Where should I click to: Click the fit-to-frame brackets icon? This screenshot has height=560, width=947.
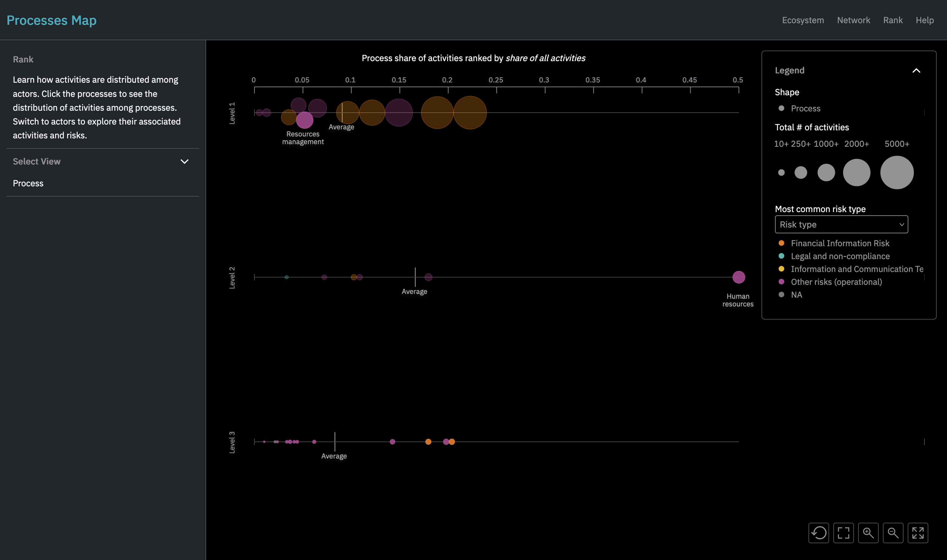click(x=843, y=533)
